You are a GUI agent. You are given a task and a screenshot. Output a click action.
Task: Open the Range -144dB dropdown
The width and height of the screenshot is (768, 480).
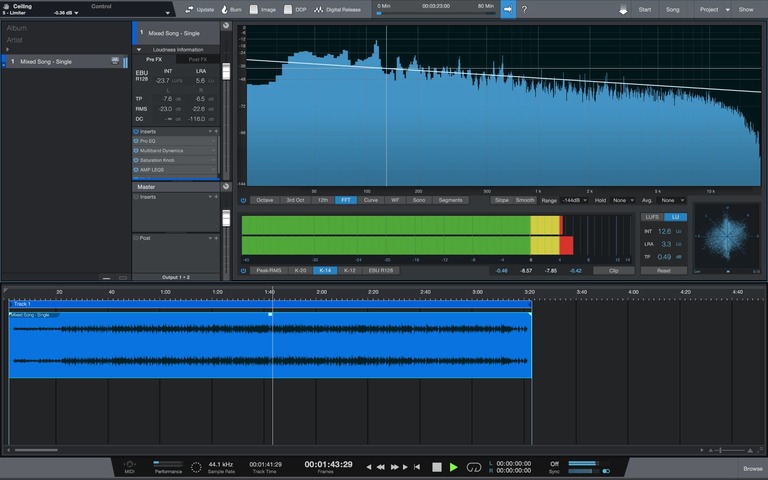[575, 200]
